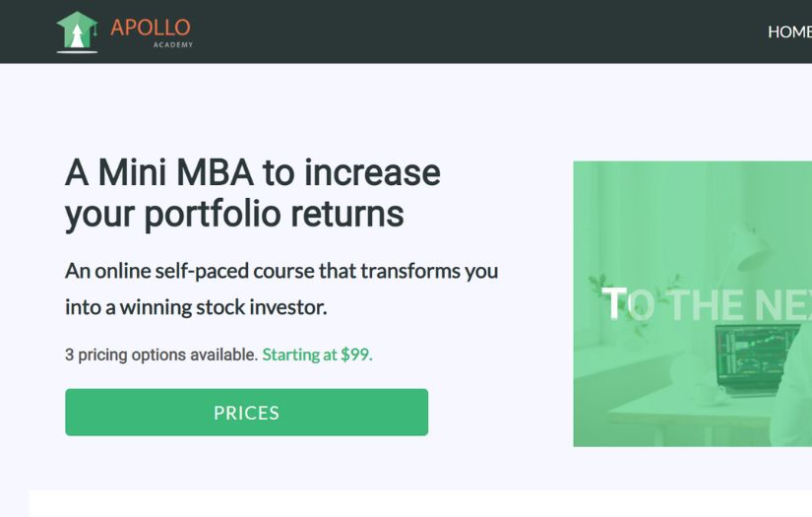The width and height of the screenshot is (812, 517).
Task: Click the "into a winning stock investor" line
Action: pyautogui.click(x=196, y=307)
